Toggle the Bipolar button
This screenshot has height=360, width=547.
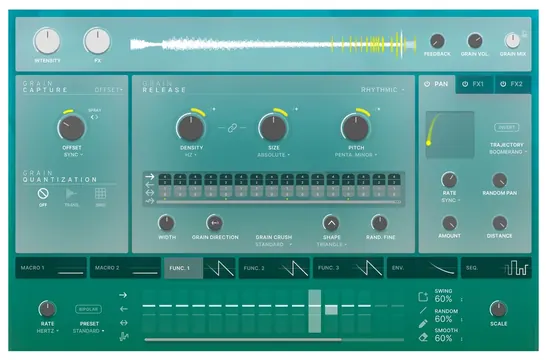click(x=88, y=309)
